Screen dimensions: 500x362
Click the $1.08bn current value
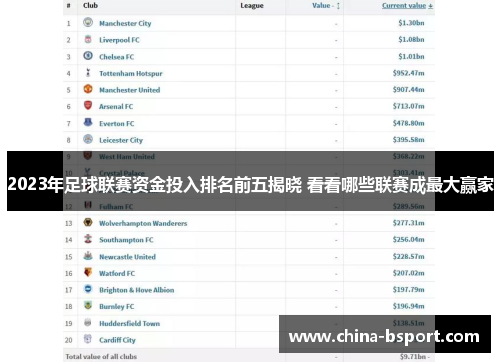411,40
